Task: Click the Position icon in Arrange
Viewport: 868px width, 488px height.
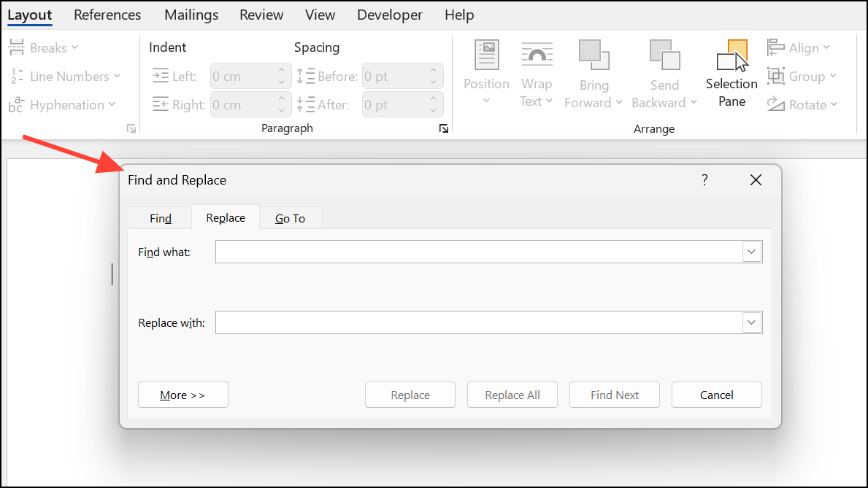Action: coord(486,56)
